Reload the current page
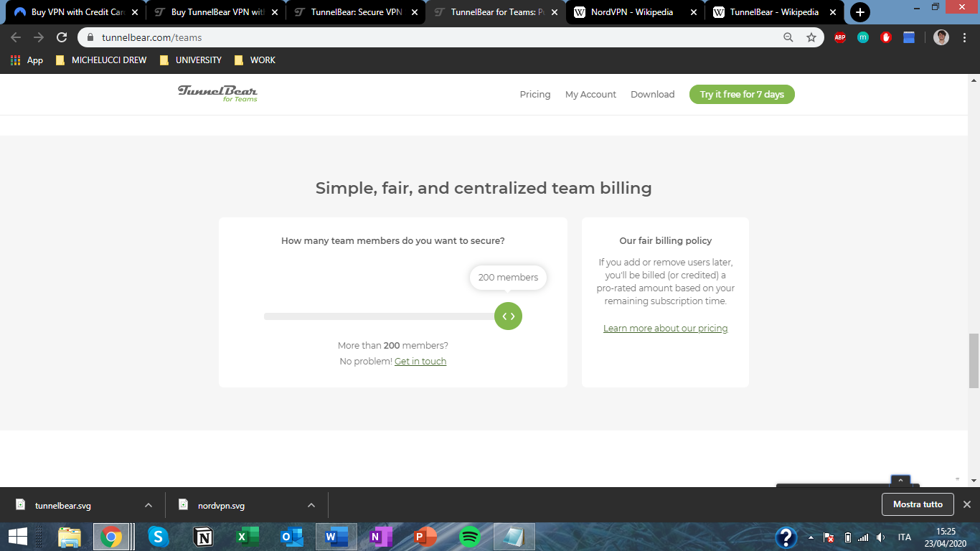Image resolution: width=980 pixels, height=551 pixels. click(62, 37)
